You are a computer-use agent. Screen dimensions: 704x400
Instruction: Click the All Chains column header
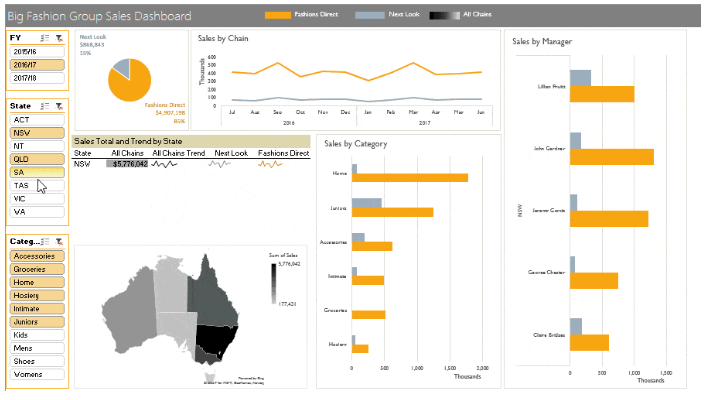(128, 153)
